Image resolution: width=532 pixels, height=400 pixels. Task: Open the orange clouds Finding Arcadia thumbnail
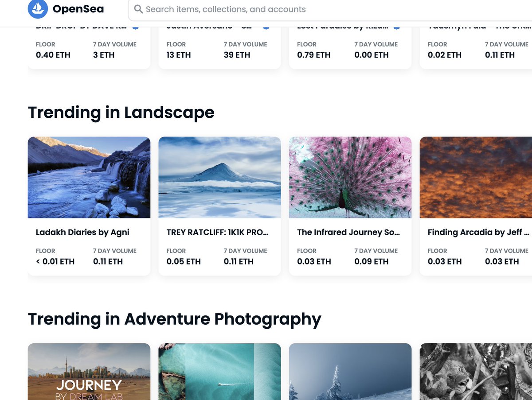[476, 177]
